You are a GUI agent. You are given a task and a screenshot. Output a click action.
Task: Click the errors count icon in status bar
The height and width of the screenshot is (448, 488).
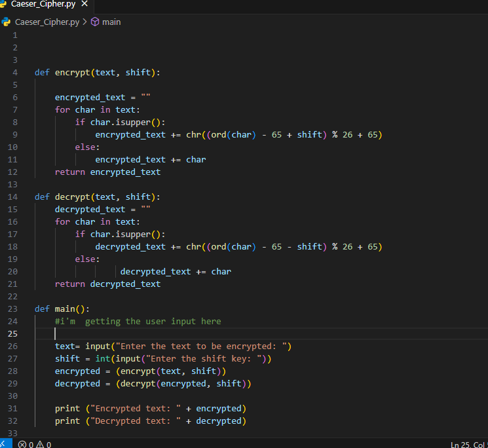click(x=22, y=445)
